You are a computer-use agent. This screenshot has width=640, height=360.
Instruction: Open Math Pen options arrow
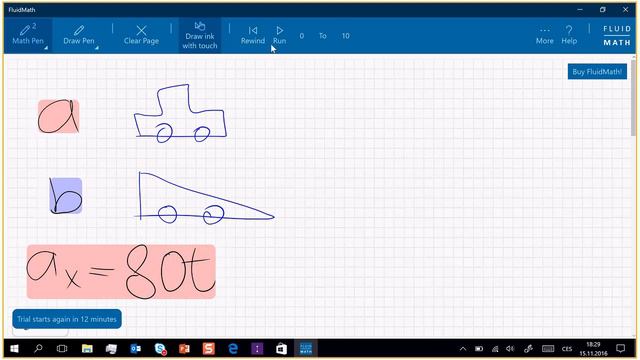46,48
